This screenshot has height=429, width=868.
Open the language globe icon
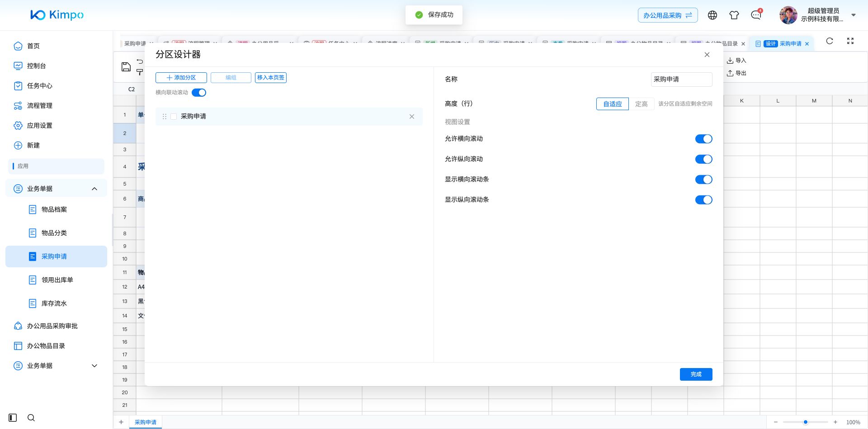[x=712, y=15]
